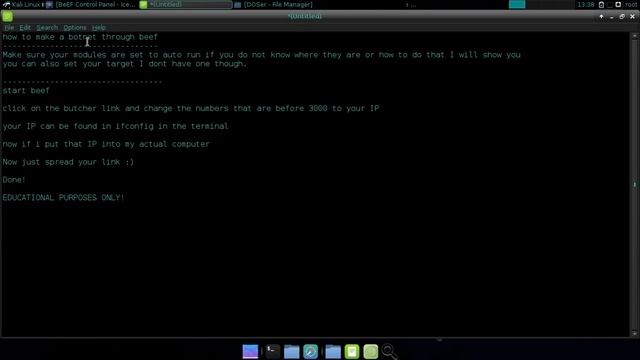640x360 pixels.
Task: Click the teal workspace switcher box
Action: tap(517, 4)
